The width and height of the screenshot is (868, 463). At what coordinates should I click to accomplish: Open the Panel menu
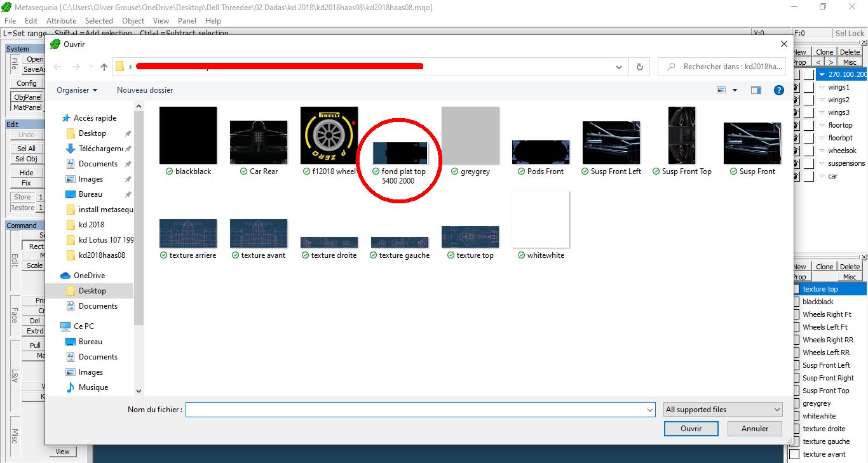coord(187,21)
